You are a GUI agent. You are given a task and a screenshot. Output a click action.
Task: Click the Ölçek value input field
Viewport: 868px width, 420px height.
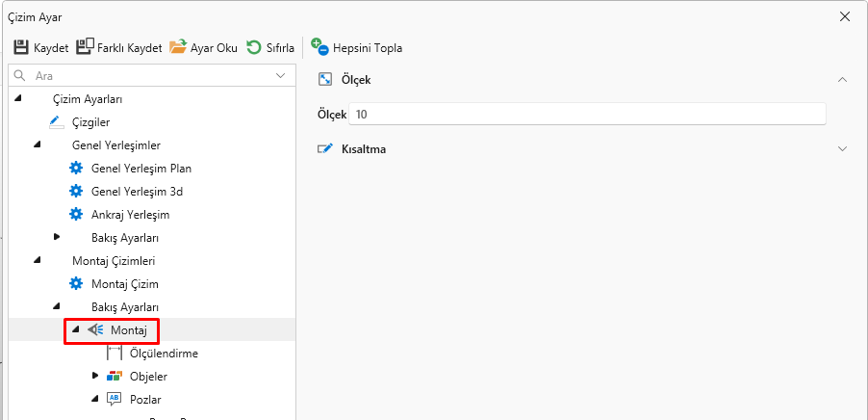click(587, 115)
